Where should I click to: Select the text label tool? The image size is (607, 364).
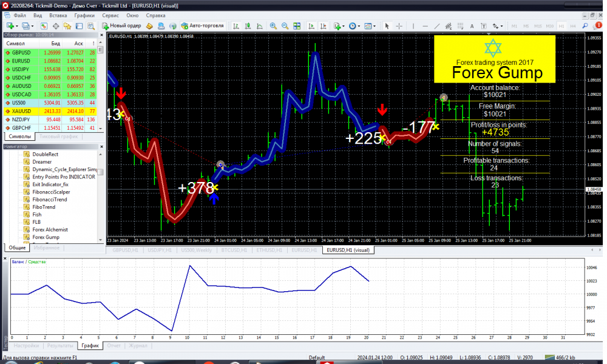coord(484,26)
